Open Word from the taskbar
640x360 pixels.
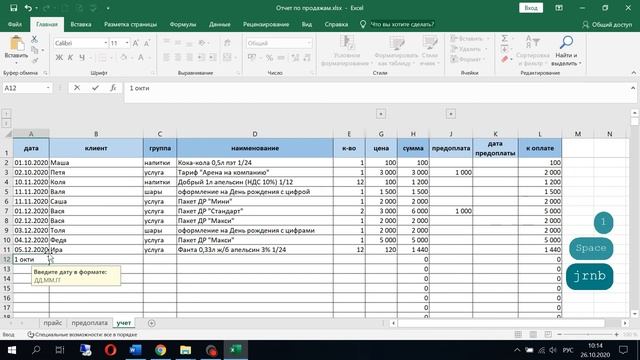(x=135, y=350)
